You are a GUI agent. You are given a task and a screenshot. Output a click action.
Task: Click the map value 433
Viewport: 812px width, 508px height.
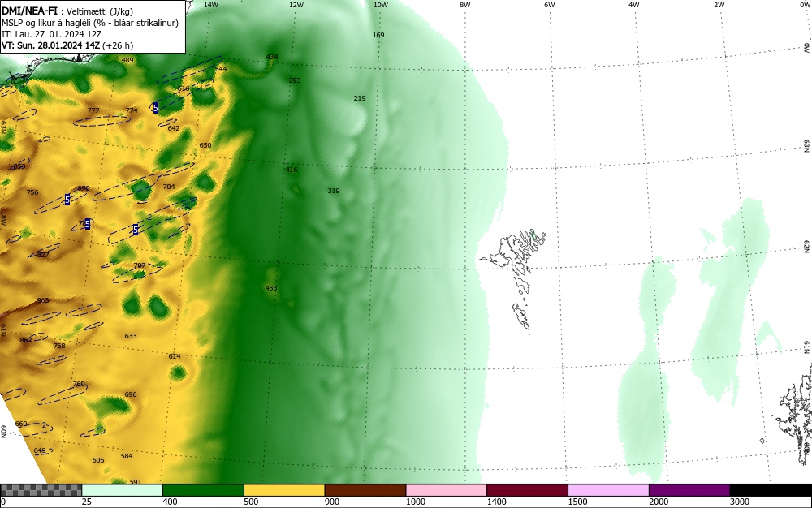[x=271, y=288]
